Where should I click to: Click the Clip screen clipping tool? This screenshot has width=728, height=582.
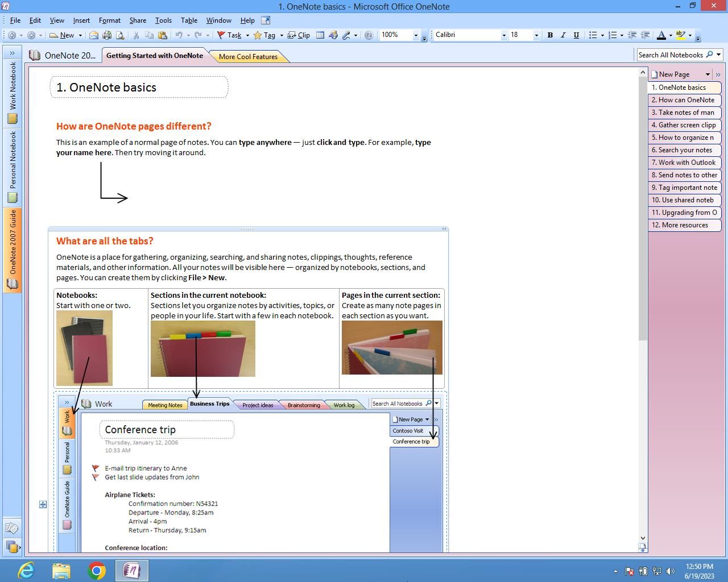pyautogui.click(x=299, y=35)
